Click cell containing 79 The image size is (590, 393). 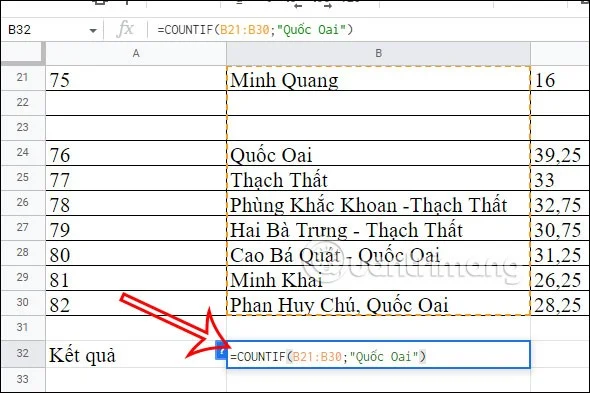(x=136, y=228)
